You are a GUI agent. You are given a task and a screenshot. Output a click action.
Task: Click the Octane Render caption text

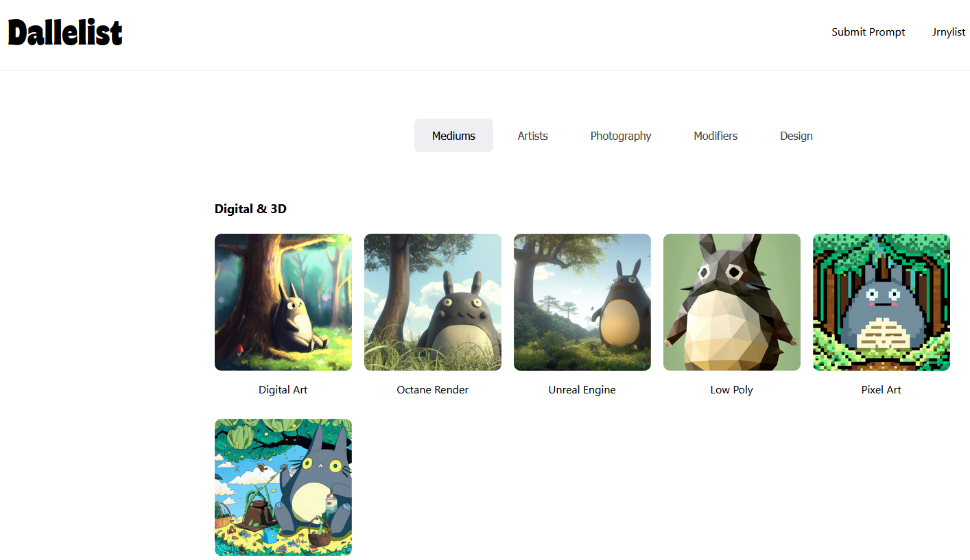coord(433,390)
